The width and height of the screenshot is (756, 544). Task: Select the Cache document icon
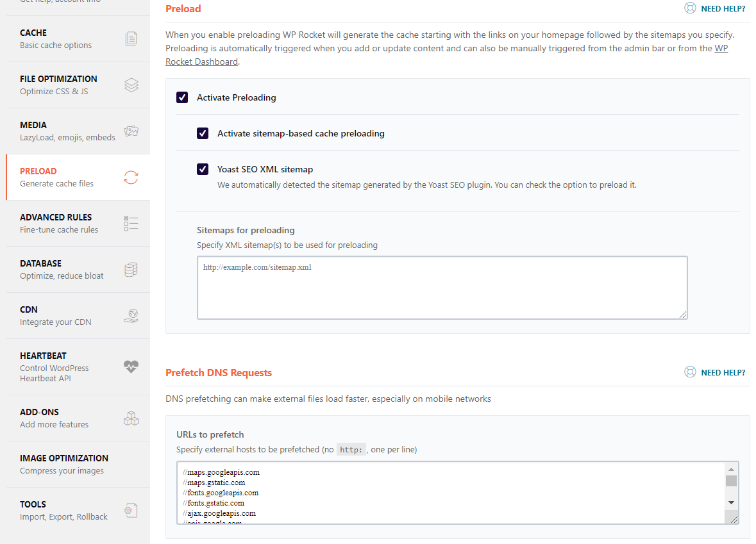pyautogui.click(x=131, y=38)
